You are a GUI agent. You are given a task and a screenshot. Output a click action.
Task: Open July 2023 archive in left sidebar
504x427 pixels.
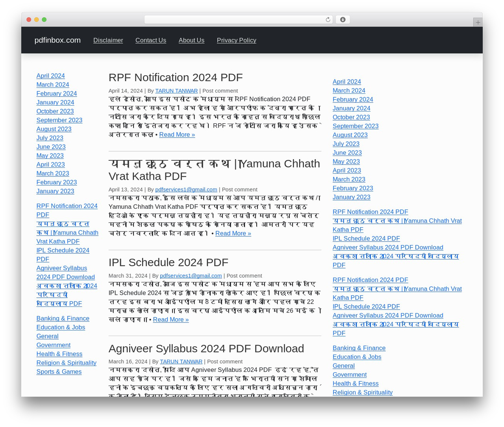(x=50, y=138)
